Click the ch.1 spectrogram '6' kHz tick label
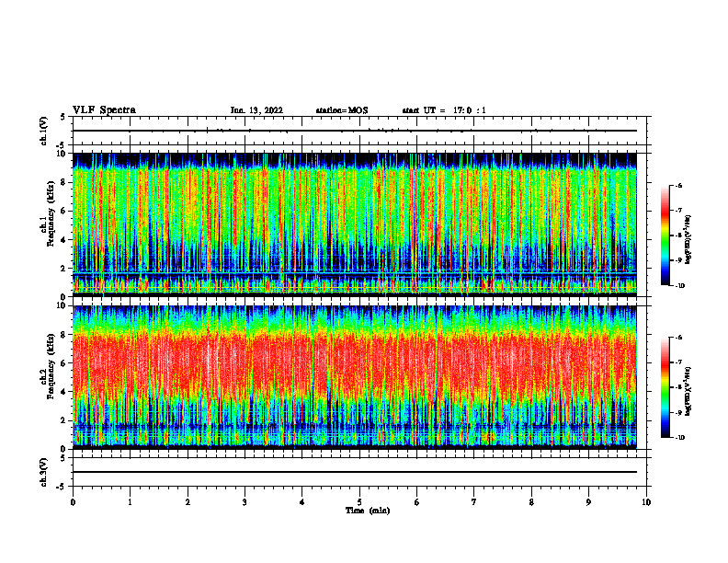Screen dimensions: 728x563 tap(64, 212)
